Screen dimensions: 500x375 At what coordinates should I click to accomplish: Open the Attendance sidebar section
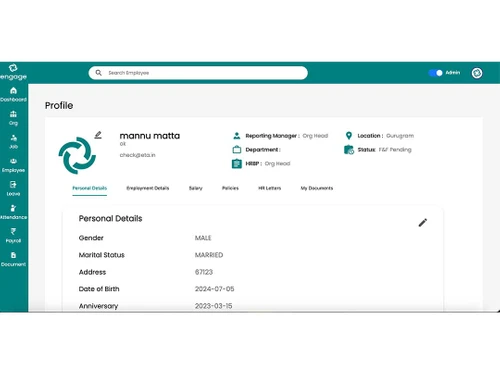13,212
